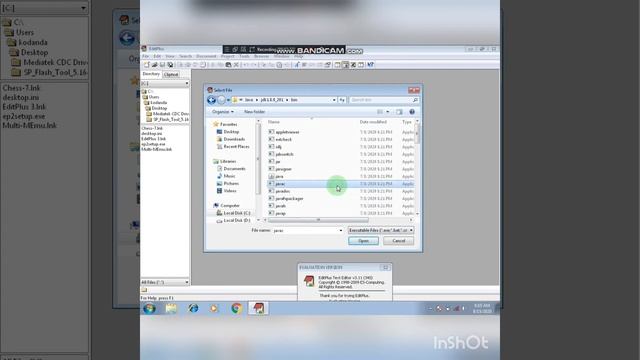Click the dialog Back navigation arrow

click(211, 100)
